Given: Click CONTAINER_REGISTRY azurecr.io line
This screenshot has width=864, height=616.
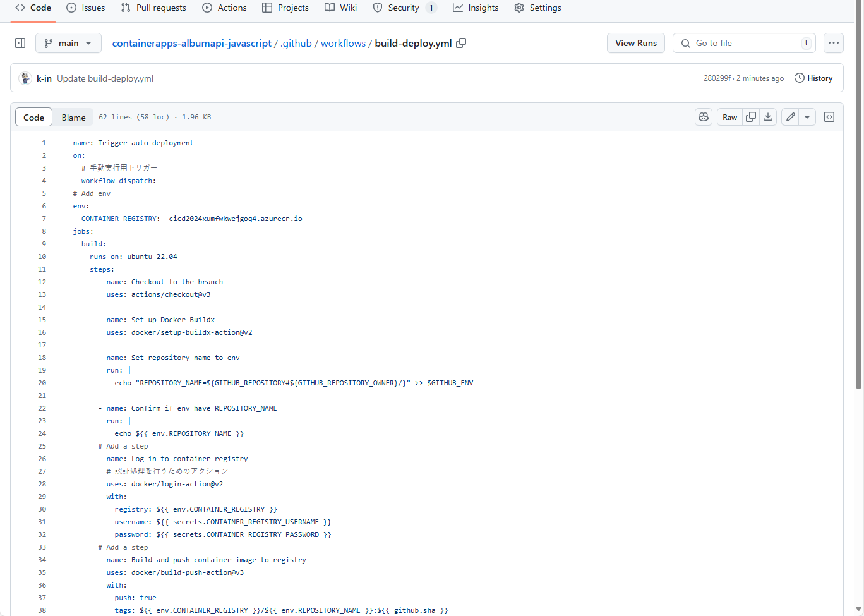Looking at the screenshot, I should click(192, 219).
